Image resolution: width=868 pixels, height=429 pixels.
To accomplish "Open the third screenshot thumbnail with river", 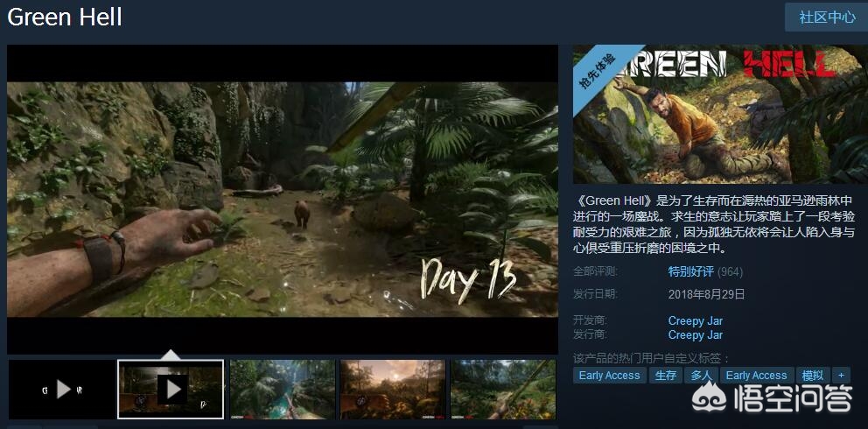I will (x=282, y=389).
